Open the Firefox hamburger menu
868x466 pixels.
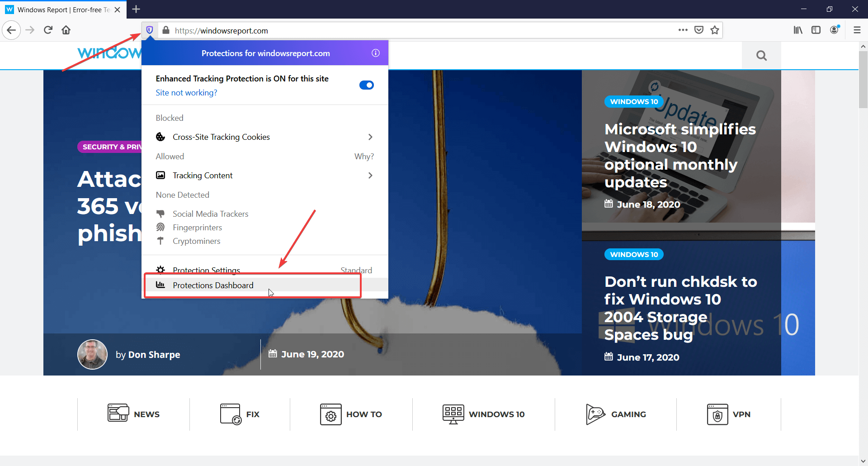coord(857,30)
